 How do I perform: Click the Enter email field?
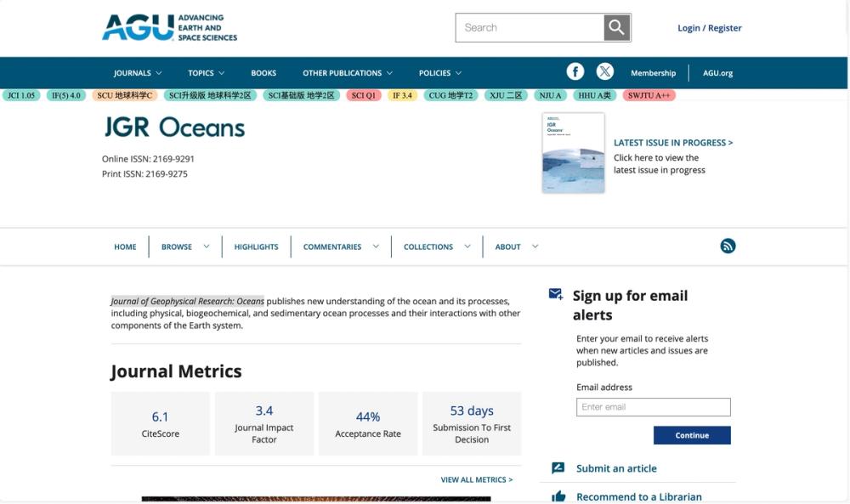653,407
